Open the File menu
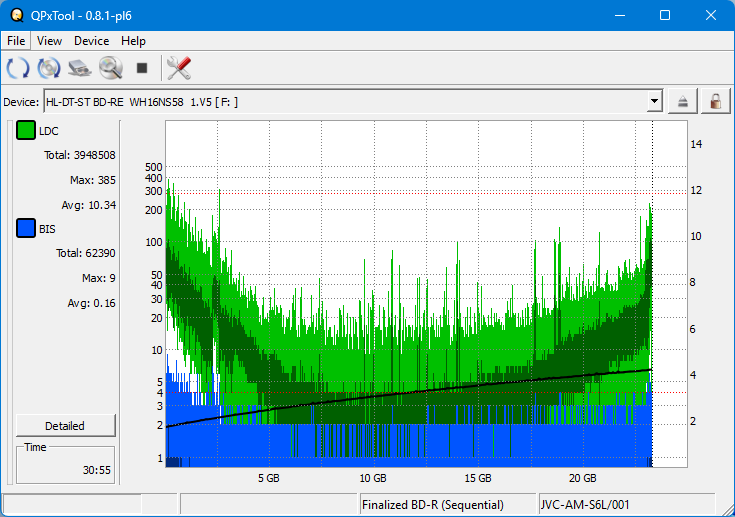This screenshot has width=735, height=517. tap(17, 41)
